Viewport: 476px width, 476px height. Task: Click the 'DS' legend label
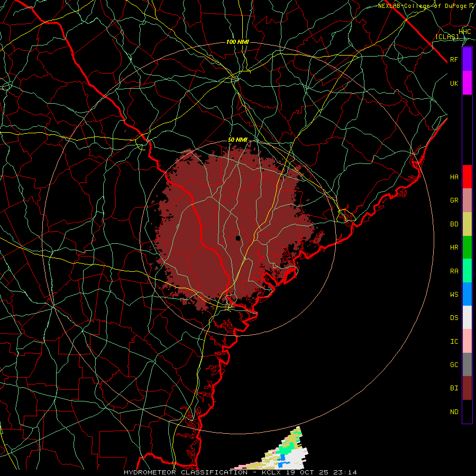pyautogui.click(x=454, y=318)
